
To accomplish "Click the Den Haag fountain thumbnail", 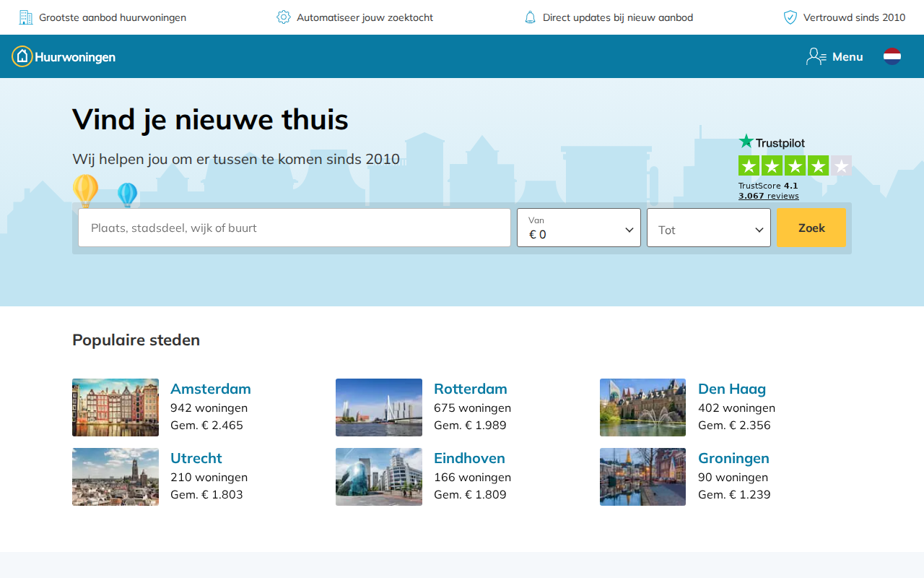I will pos(642,407).
